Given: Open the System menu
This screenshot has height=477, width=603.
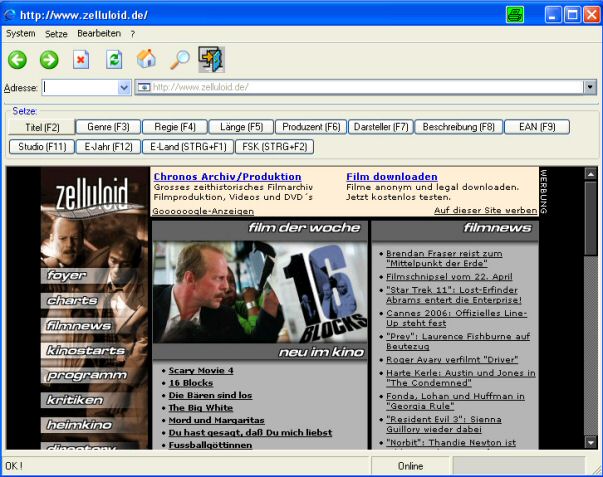Looking at the screenshot, I should click(x=20, y=33).
